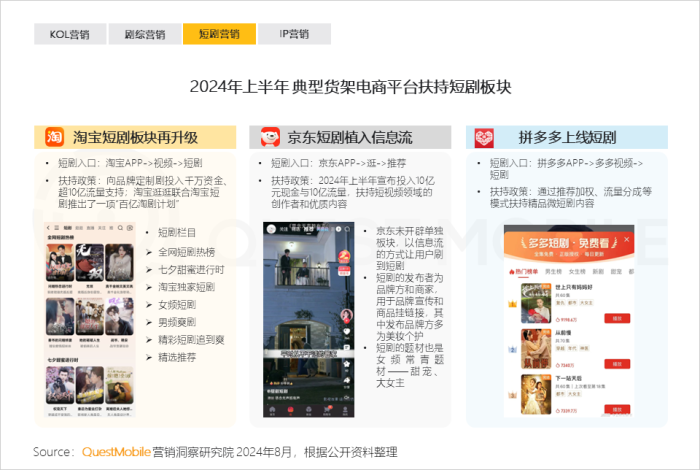This screenshot has width=700, height=470.
Task: Go to the IP营销 tab
Action: [287, 34]
